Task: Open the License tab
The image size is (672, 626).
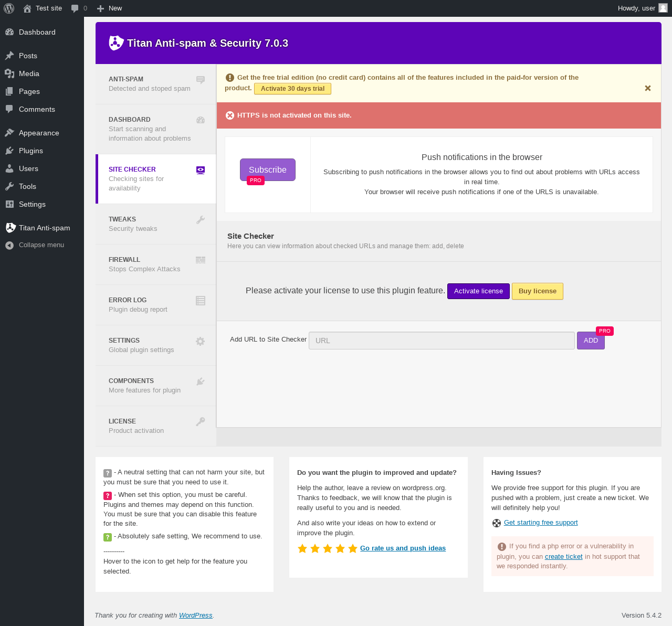Action: tap(156, 426)
